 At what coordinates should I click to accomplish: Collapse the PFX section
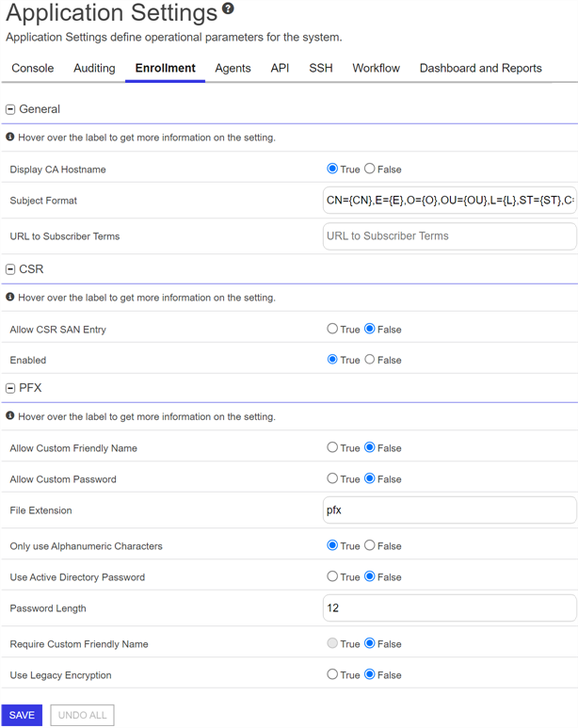[10, 388]
